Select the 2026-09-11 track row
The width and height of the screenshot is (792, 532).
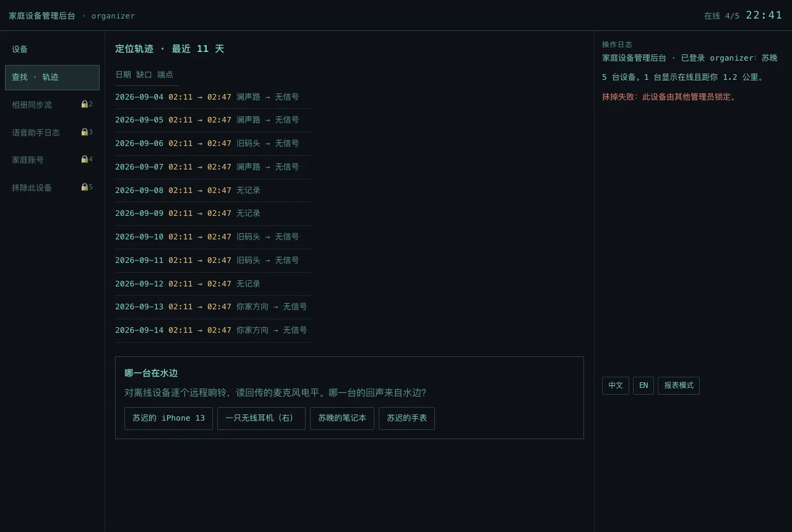(x=213, y=260)
